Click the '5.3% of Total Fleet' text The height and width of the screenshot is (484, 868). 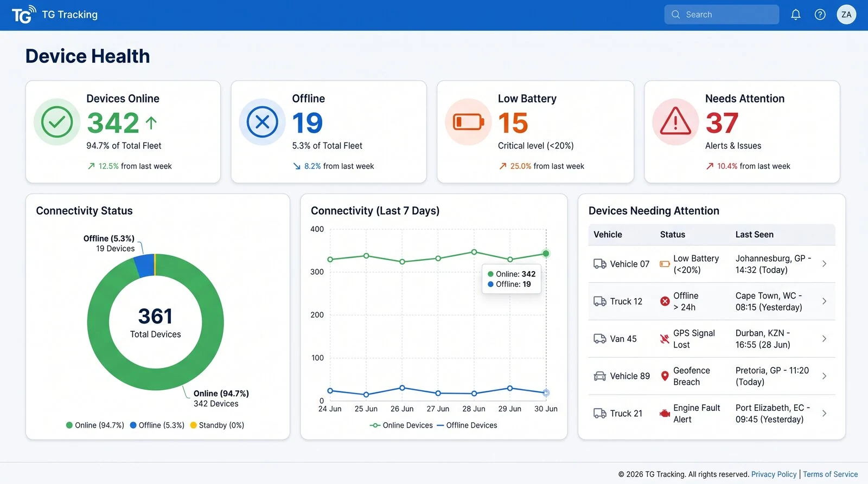coord(327,146)
